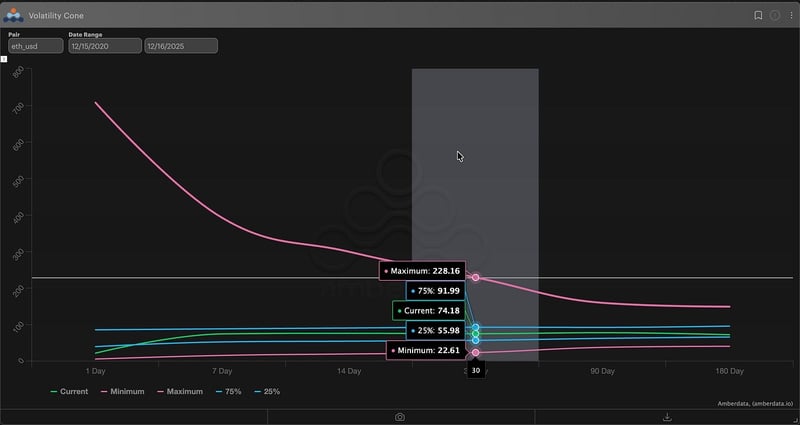Viewport: 800px width, 425px height.
Task: Toggle the Maximum series in legend
Action: tap(180, 391)
